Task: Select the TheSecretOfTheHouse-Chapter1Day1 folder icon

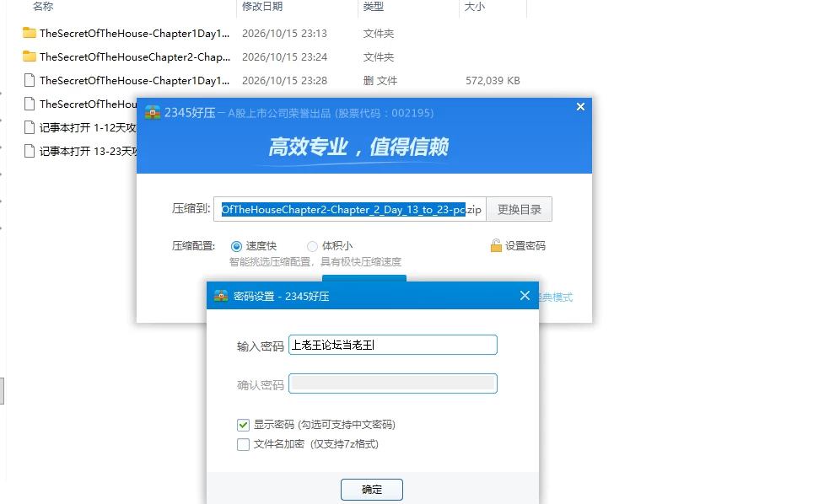Action: tap(30, 33)
